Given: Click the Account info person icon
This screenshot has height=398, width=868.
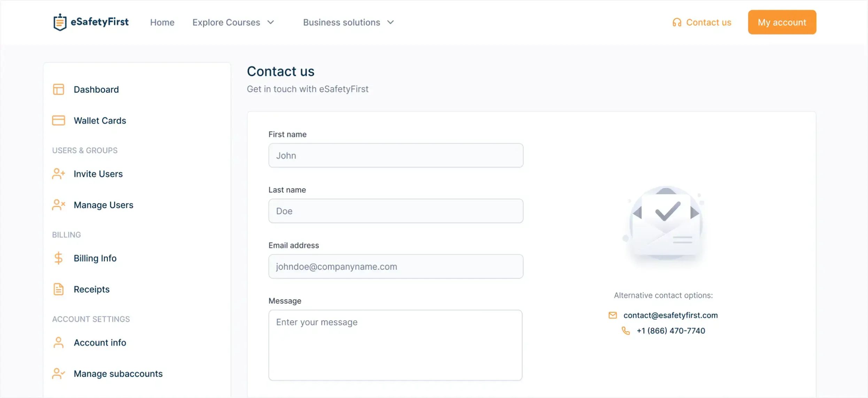Looking at the screenshot, I should 59,342.
